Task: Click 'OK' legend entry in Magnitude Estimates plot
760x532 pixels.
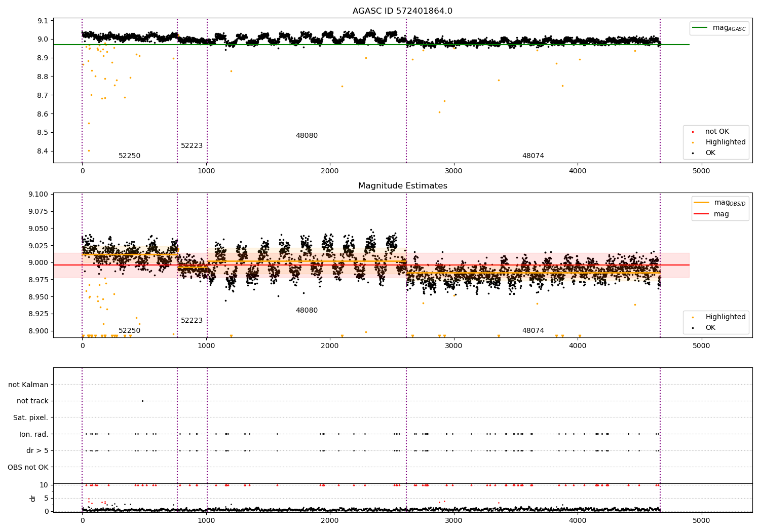Action: [x=710, y=328]
